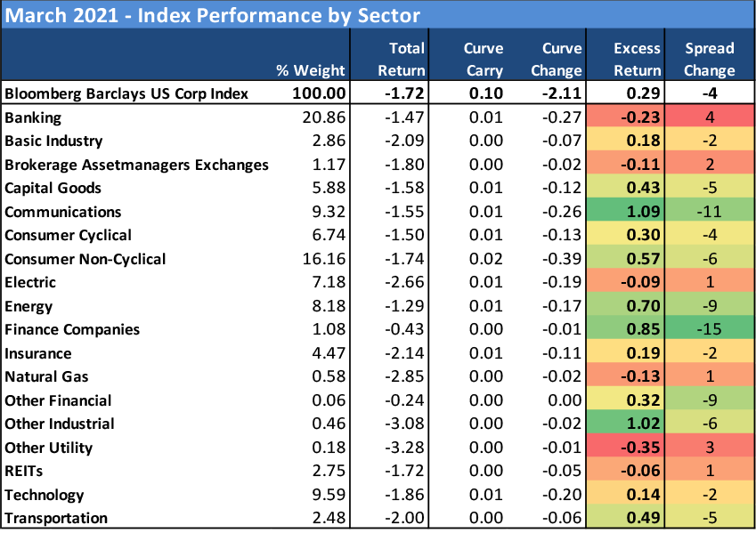Click the 20.86 weight cell for Banking
This screenshot has width=756, height=533.
(x=321, y=117)
